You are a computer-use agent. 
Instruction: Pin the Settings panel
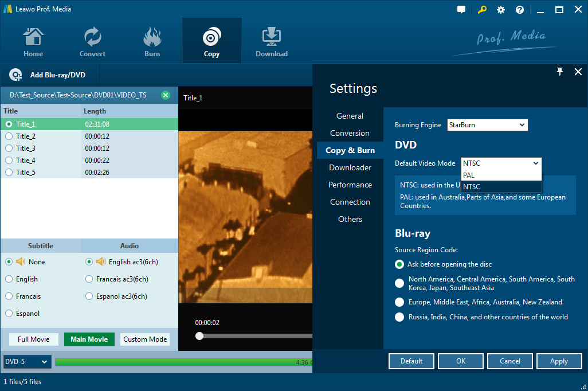click(560, 72)
